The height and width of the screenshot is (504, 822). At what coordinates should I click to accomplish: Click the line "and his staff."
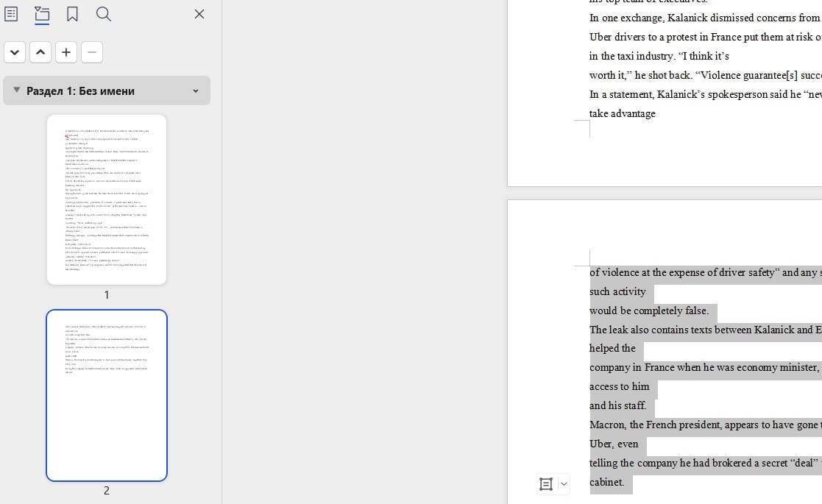617,405
